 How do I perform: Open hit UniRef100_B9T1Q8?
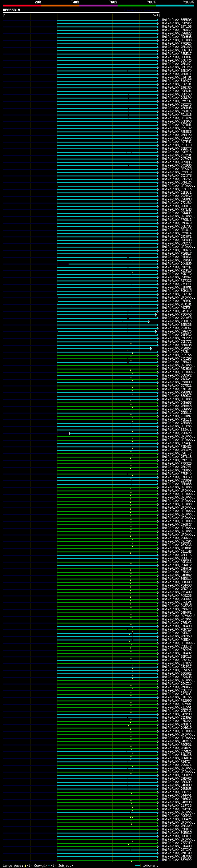pyautogui.click(x=177, y=26)
